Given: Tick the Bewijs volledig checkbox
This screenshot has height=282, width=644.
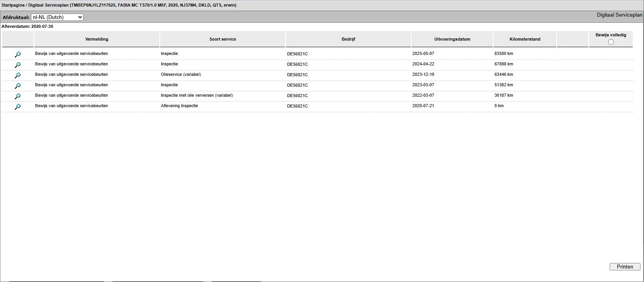Looking at the screenshot, I should pyautogui.click(x=611, y=42).
